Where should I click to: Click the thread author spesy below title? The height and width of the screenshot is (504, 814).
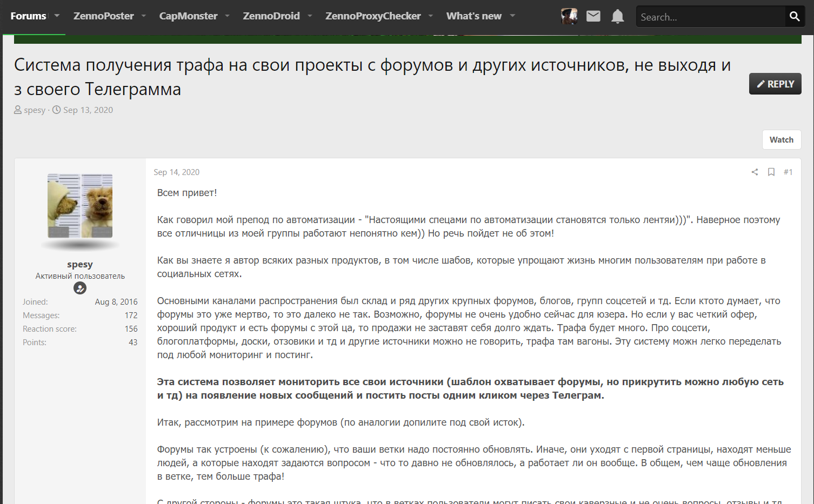(x=35, y=110)
